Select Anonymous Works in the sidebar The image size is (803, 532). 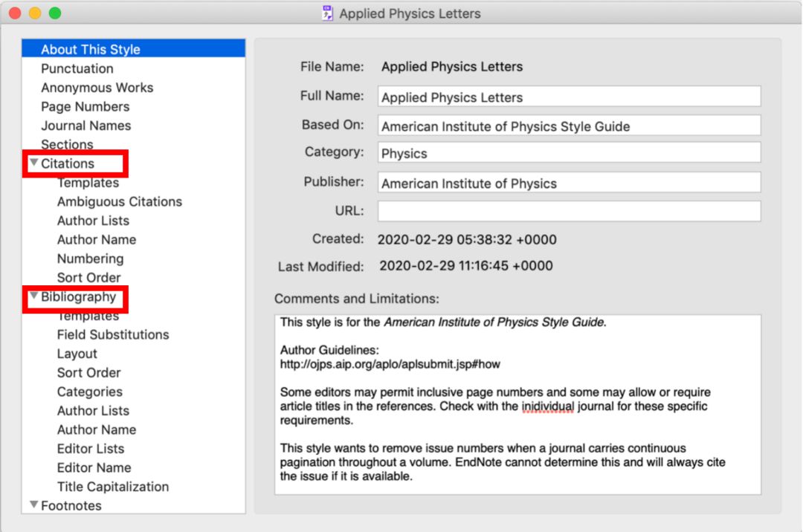tap(97, 88)
